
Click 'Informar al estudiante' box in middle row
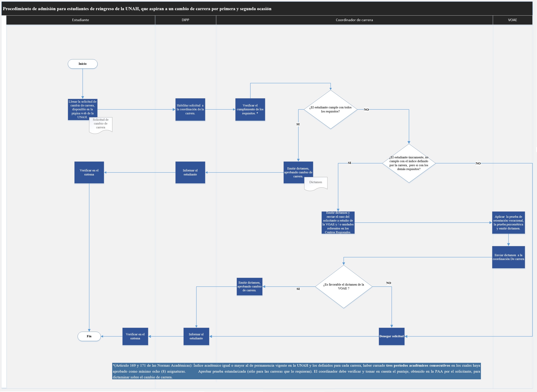coord(190,172)
